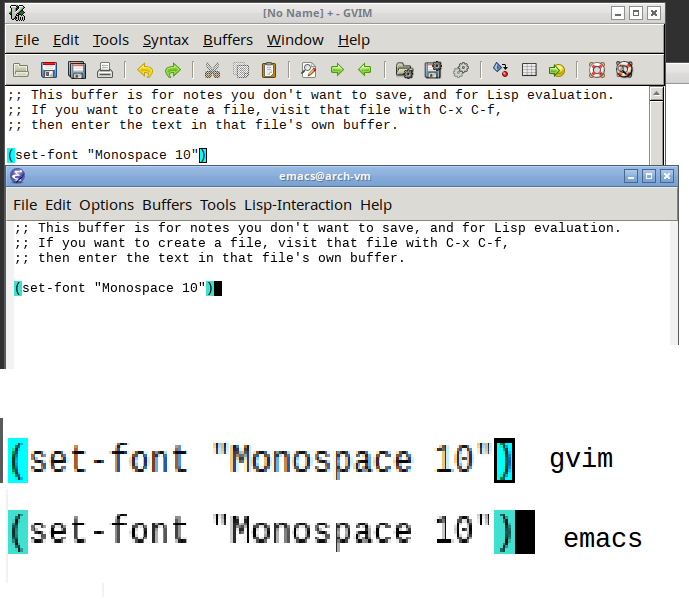Print the buffer using GVIM printer icon

click(x=105, y=70)
